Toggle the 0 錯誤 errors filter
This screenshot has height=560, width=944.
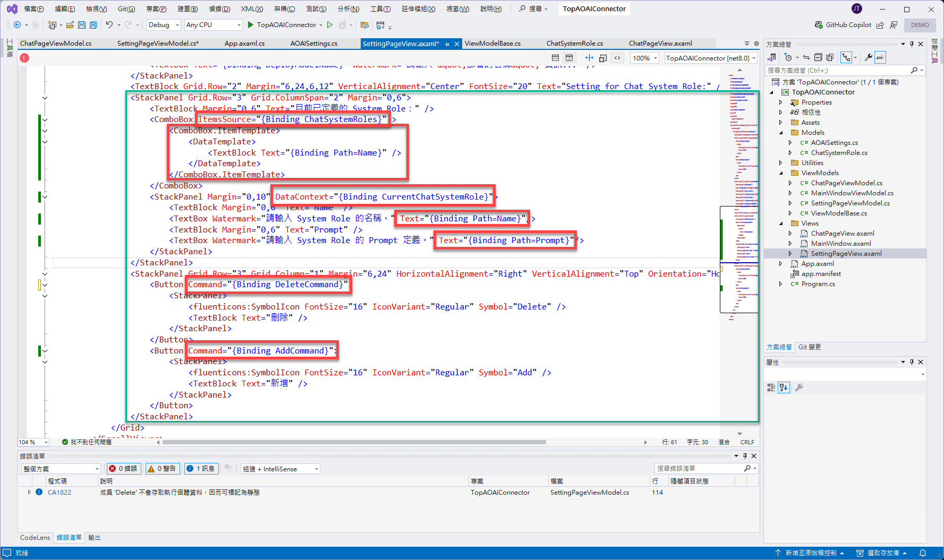[123, 469]
